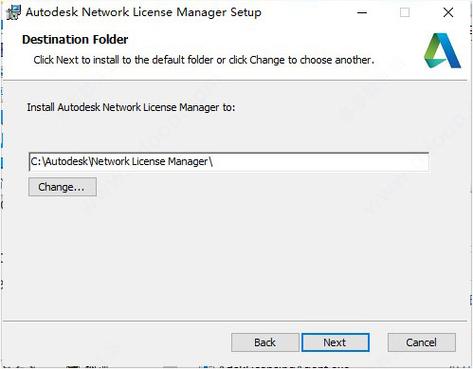Click the setup installer icon in title bar

tap(13, 13)
